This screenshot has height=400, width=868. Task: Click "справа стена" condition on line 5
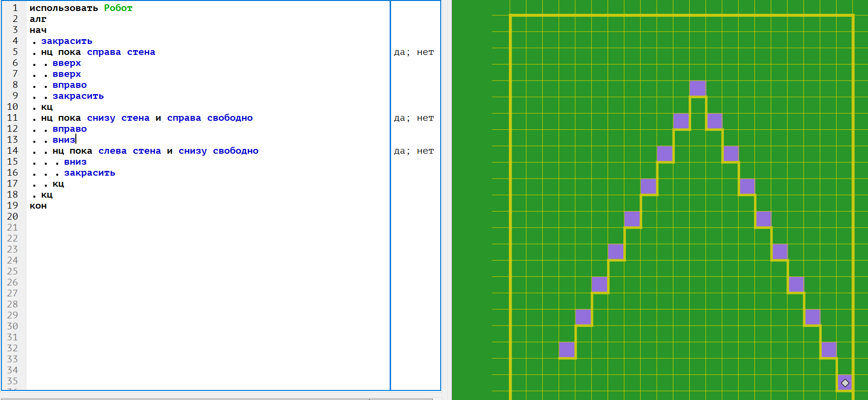pos(121,52)
